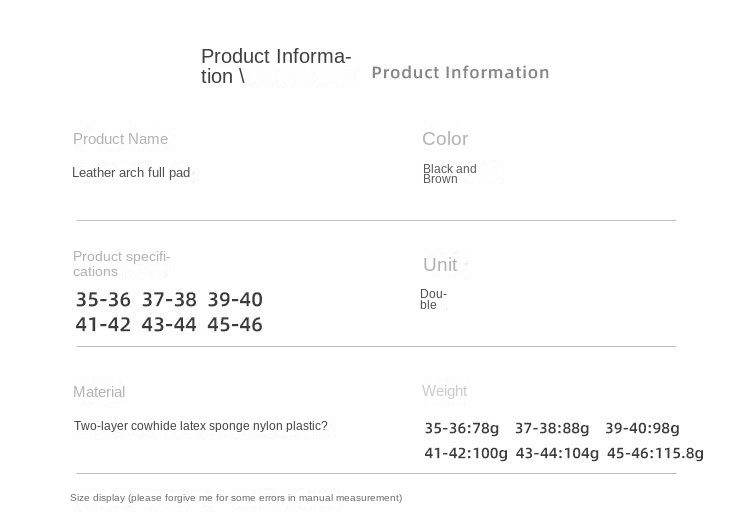Viewport: 750px width, 522px height.
Task: Click size option 35-36
Action: coord(103,300)
